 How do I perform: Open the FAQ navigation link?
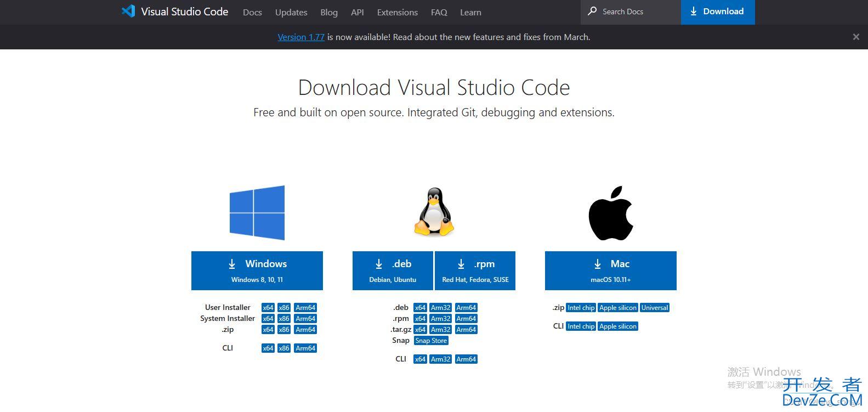click(439, 12)
